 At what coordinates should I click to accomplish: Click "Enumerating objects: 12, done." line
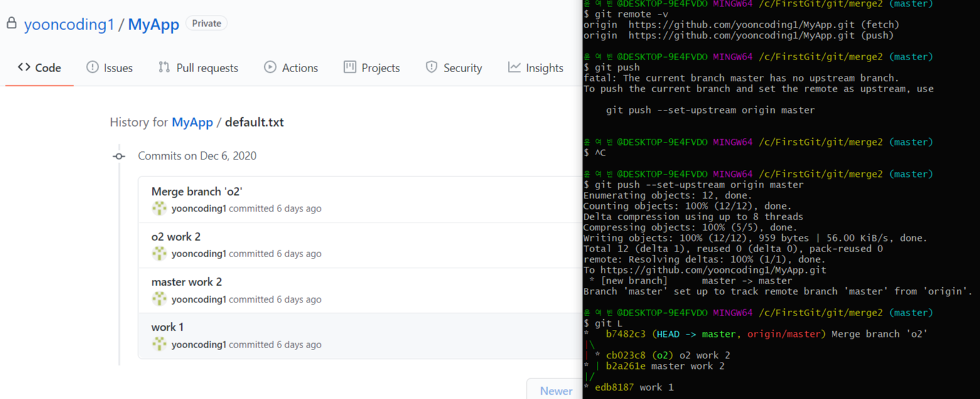pyautogui.click(x=667, y=196)
